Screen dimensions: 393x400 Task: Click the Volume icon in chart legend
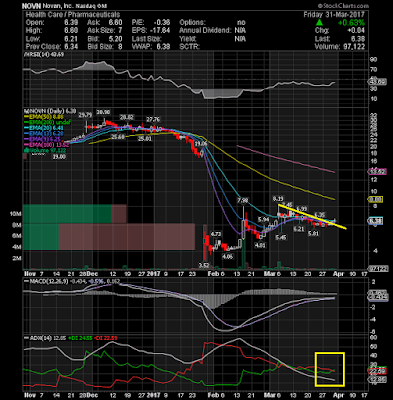(x=25, y=151)
